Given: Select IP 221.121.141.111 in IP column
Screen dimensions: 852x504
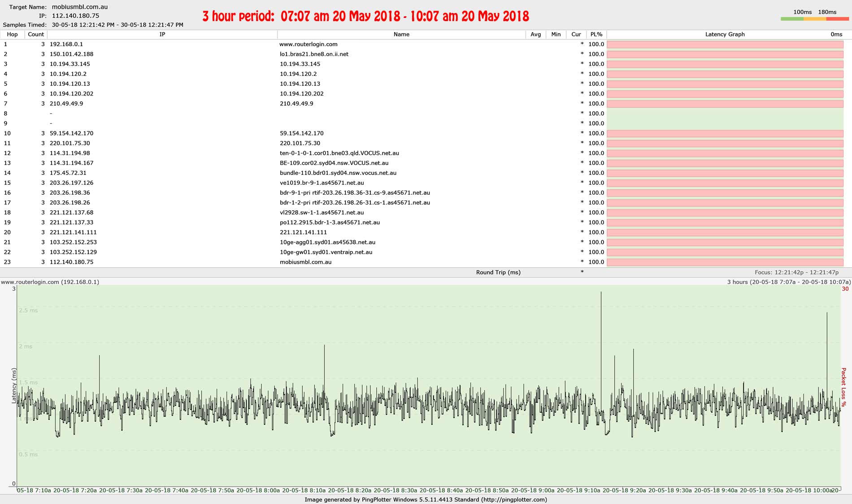Looking at the screenshot, I should point(73,232).
